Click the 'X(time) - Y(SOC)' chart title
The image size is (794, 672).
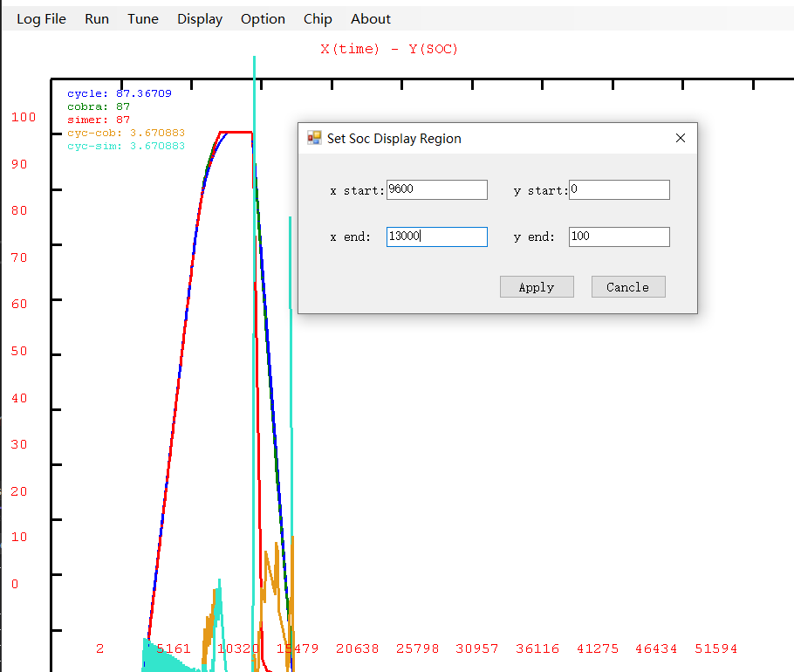point(389,49)
